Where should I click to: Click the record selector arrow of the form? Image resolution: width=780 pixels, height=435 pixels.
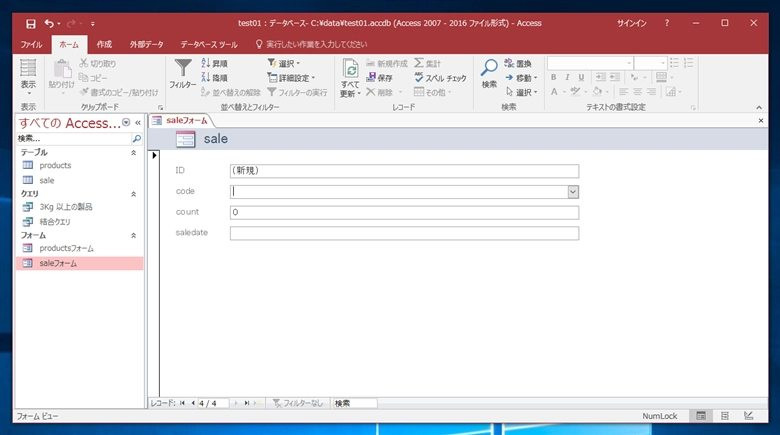point(154,155)
